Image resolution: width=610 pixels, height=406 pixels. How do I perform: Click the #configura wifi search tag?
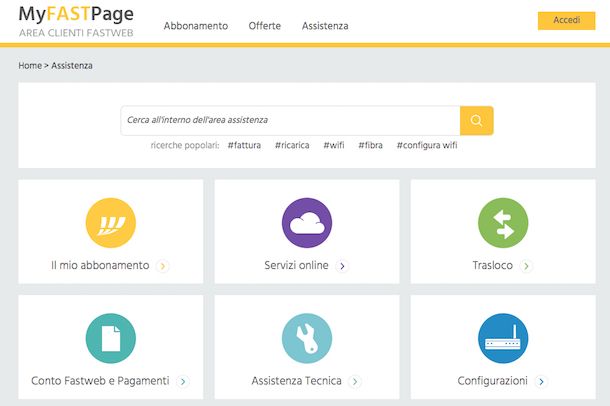[427, 145]
